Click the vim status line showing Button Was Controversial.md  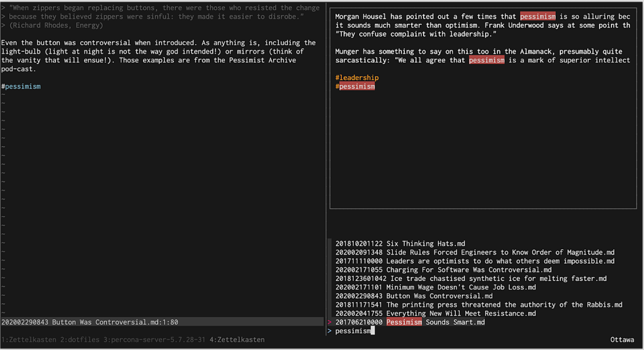(x=90, y=322)
